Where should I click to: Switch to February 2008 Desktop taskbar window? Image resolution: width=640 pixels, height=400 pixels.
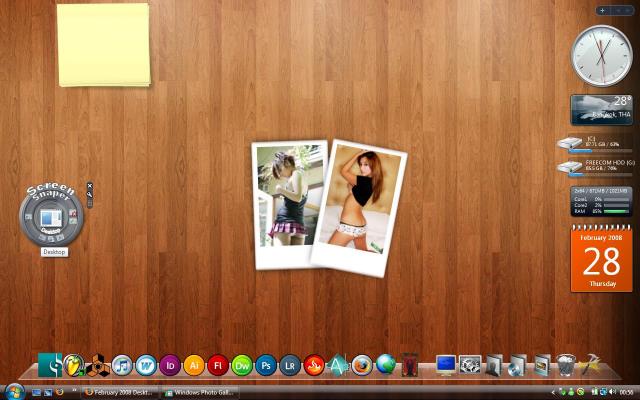pyautogui.click(x=120, y=393)
